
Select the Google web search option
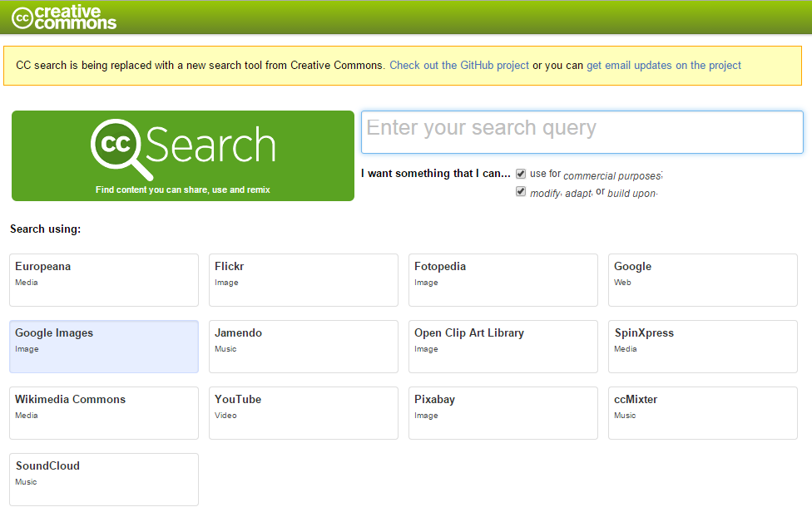point(703,280)
